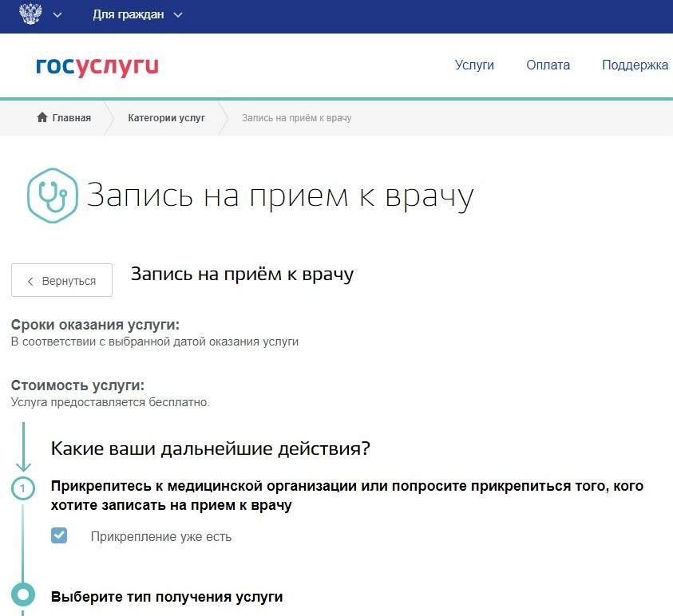Click the Вернуться back button

tap(61, 280)
